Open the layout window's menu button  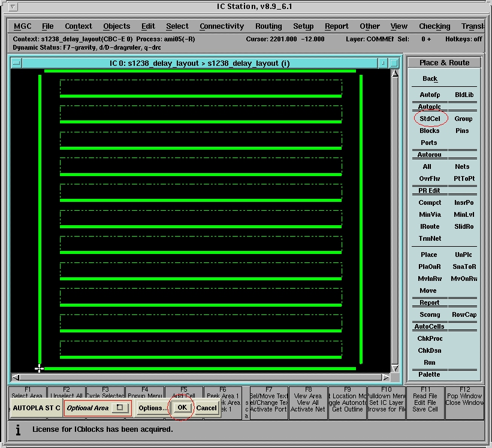point(16,63)
